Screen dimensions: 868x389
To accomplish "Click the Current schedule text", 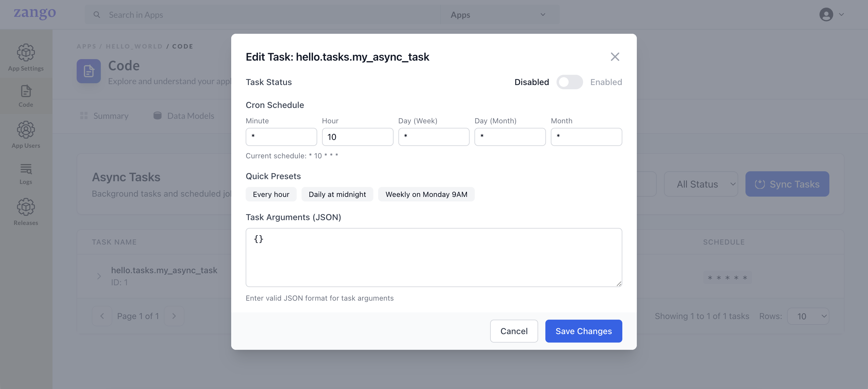I will (x=292, y=156).
